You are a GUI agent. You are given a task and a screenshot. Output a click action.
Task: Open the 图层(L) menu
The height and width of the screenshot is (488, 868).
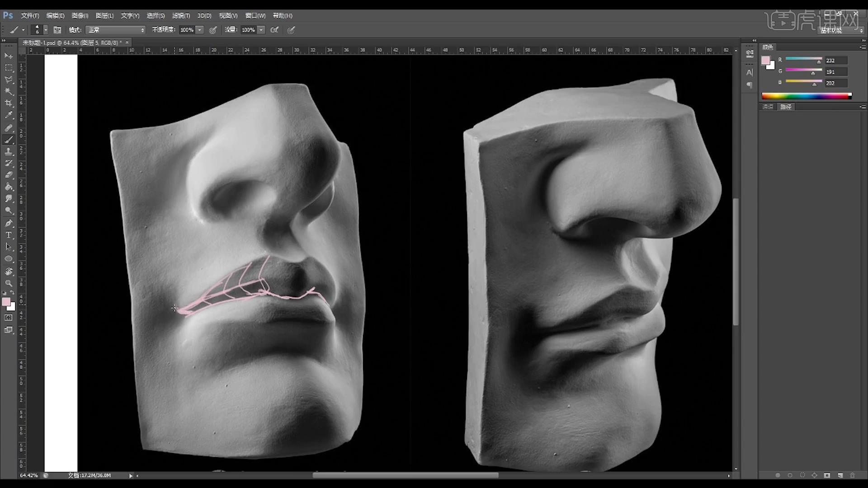click(104, 15)
